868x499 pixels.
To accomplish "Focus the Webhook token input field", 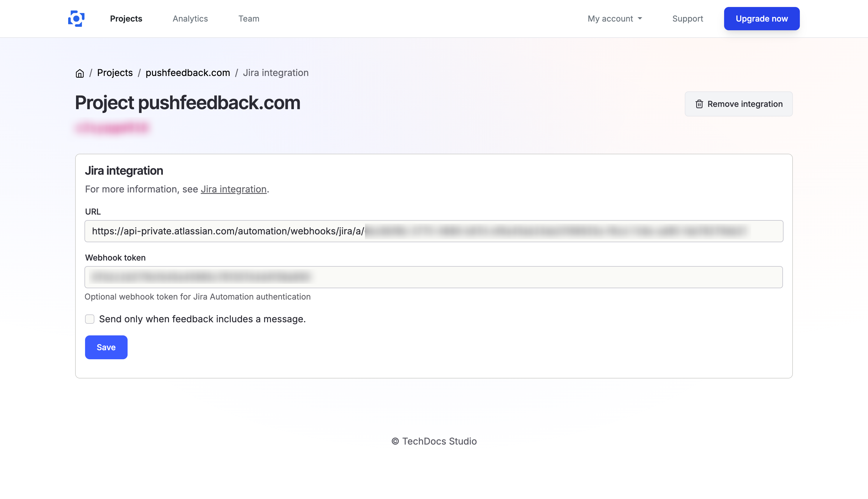I will click(433, 277).
